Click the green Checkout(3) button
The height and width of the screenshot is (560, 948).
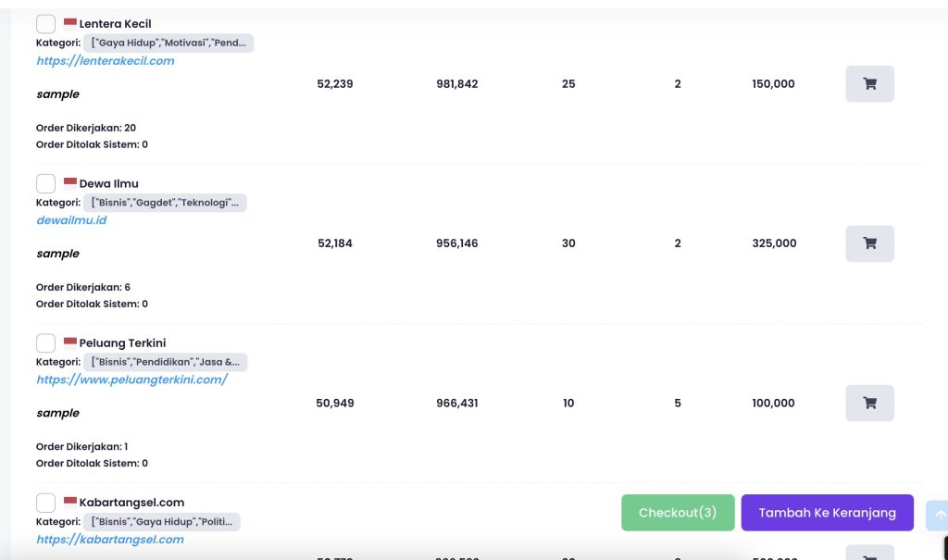pos(678,513)
